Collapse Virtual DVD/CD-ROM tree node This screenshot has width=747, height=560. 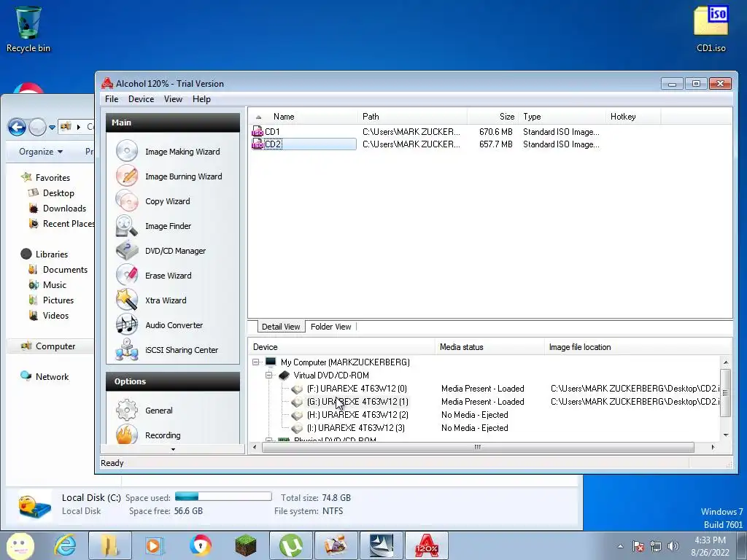268,376
